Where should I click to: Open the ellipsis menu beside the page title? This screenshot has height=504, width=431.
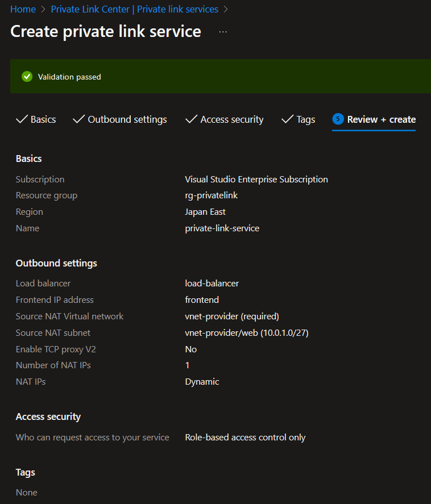coord(222,32)
